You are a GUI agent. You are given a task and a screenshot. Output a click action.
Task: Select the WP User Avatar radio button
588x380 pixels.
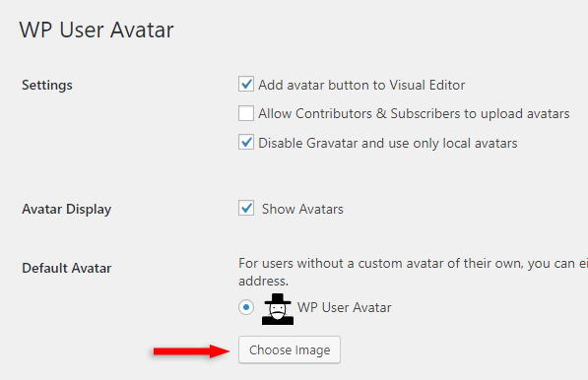[x=246, y=308]
